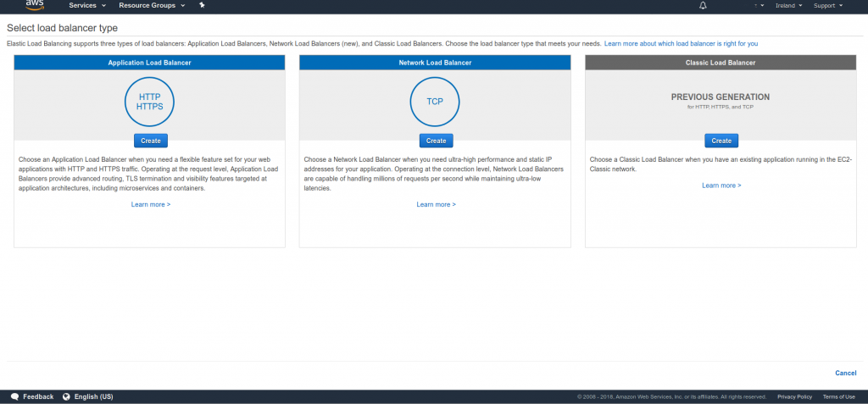Cancel load balancer type selection
The height and width of the screenshot is (404, 868).
(x=845, y=373)
